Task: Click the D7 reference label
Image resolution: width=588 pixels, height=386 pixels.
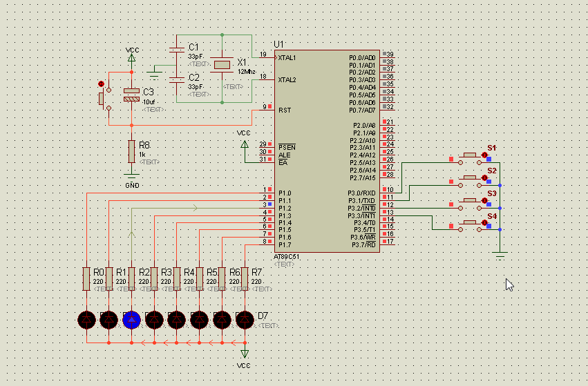Action: pos(263,316)
